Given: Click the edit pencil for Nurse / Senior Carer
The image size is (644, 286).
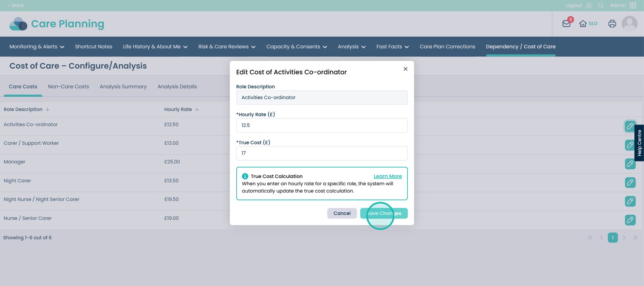Looking at the screenshot, I should point(630,220).
